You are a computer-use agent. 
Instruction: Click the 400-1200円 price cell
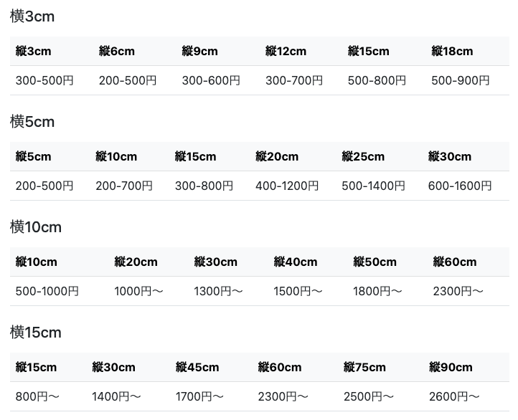point(287,186)
